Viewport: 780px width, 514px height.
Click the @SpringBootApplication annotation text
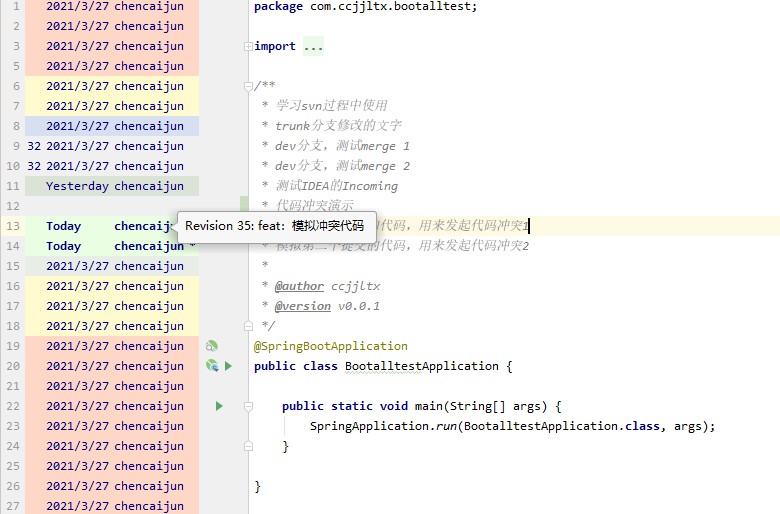click(330, 346)
